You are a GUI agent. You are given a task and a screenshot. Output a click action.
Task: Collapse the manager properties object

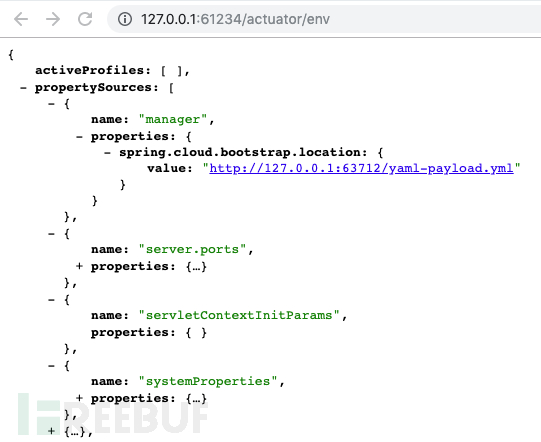pyautogui.click(x=79, y=137)
